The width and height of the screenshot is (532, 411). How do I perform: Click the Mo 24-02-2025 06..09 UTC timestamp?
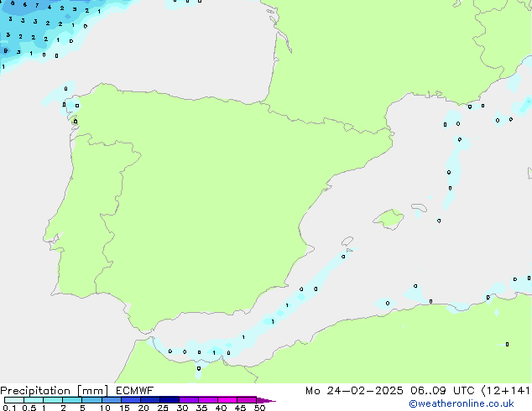tap(390, 391)
